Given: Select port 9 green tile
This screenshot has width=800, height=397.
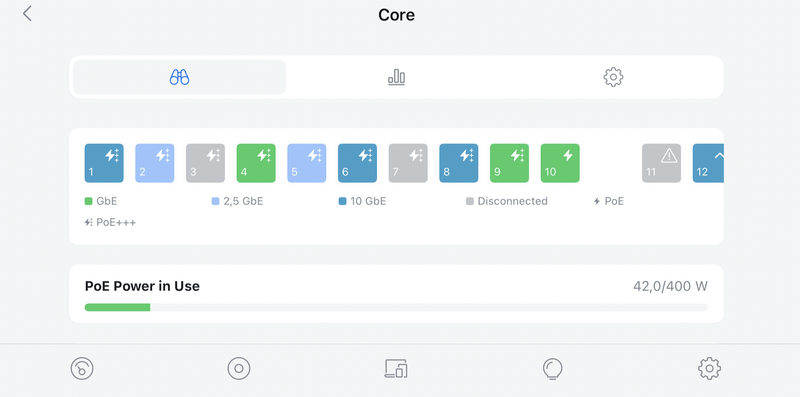Looking at the screenshot, I should tap(510, 163).
